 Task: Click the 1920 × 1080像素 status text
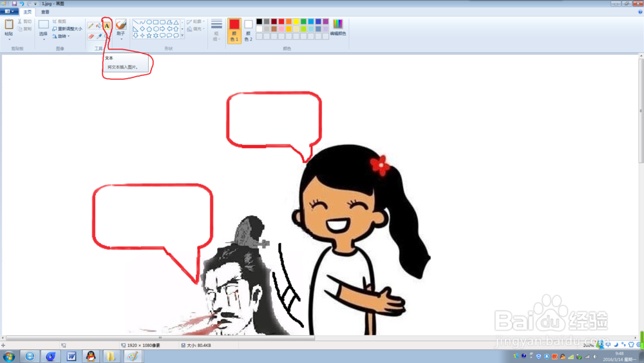144,346
